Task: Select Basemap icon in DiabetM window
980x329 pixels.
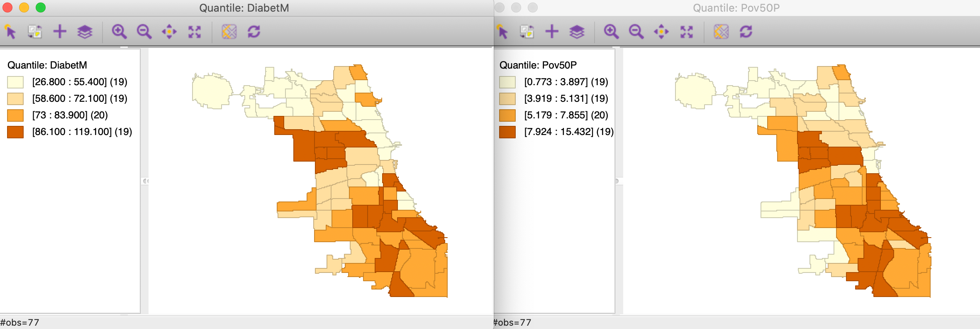Action: point(229,32)
